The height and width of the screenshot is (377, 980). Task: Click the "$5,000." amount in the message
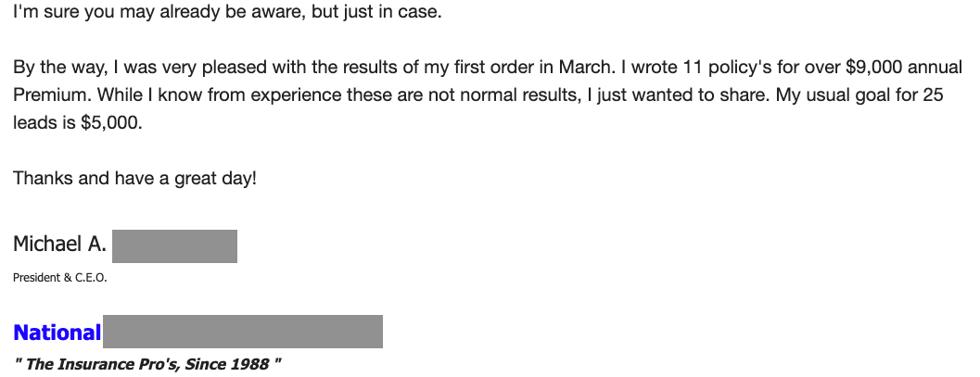pyautogui.click(x=112, y=123)
